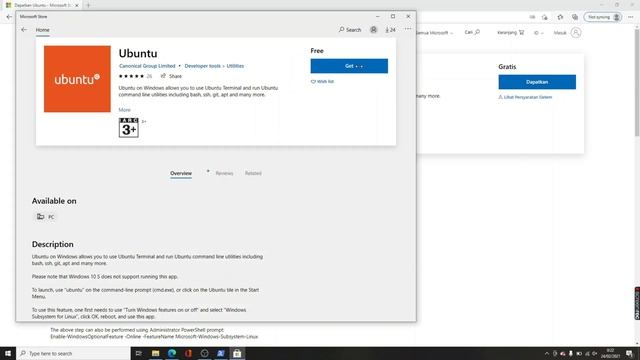
Task: Open the Developer tools category link
Action: coord(202,66)
